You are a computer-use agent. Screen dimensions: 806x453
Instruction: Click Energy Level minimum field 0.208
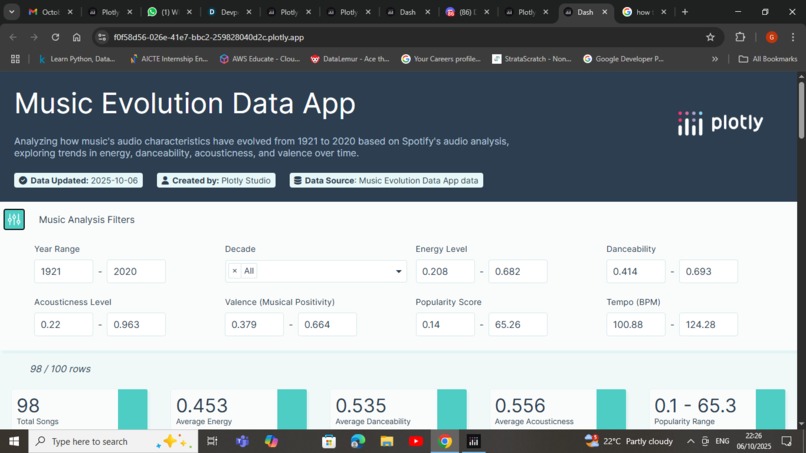[445, 271]
